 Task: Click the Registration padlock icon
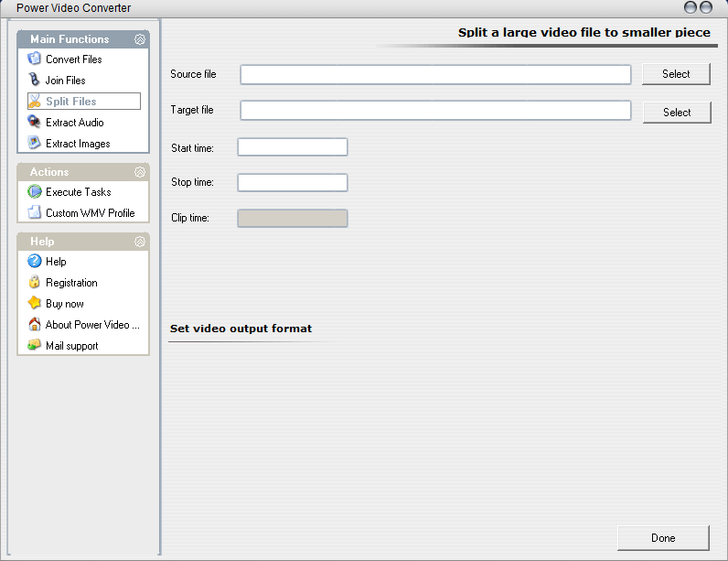pyautogui.click(x=35, y=282)
